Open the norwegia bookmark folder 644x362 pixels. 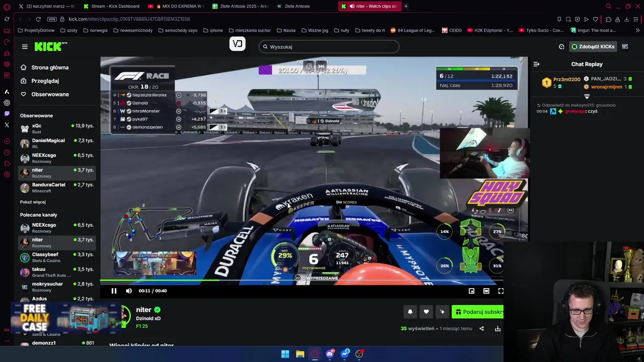click(x=95, y=30)
